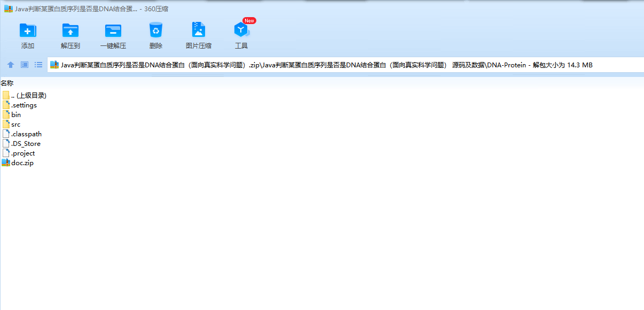Screen dimensions: 644x310
Task: Click the window title text
Action: [x=92, y=9]
